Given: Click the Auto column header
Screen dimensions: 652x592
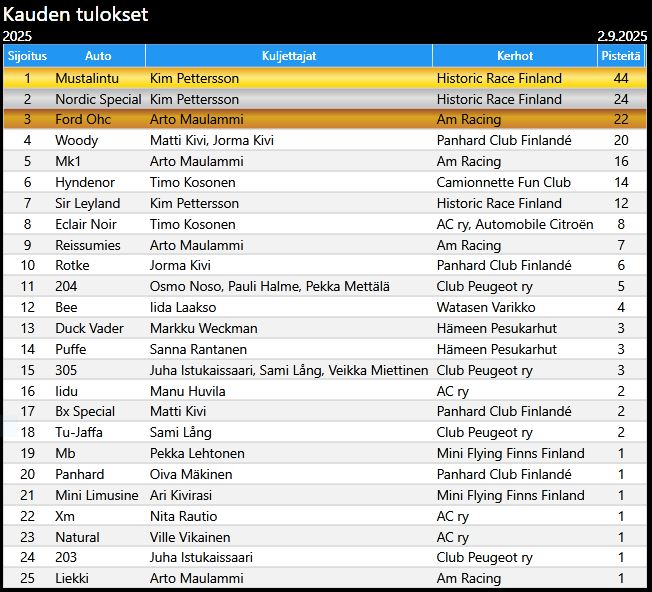Looking at the screenshot, I should 98,56.
